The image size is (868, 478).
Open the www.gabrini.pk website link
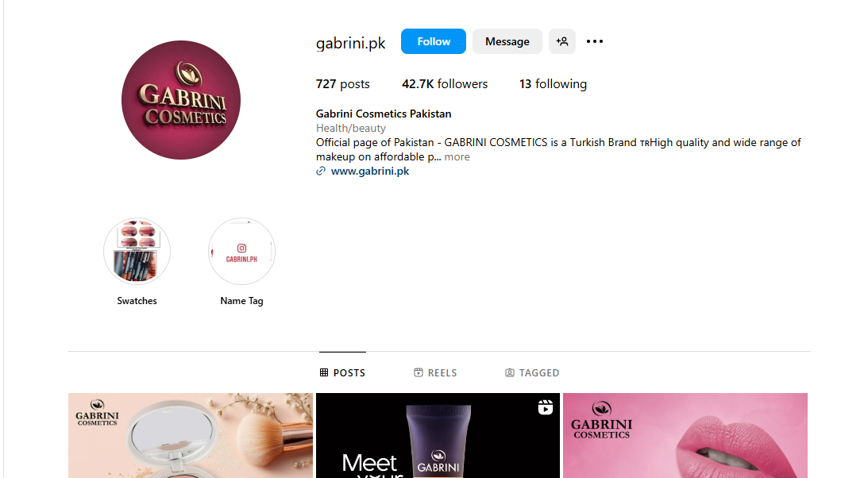pyautogui.click(x=370, y=172)
